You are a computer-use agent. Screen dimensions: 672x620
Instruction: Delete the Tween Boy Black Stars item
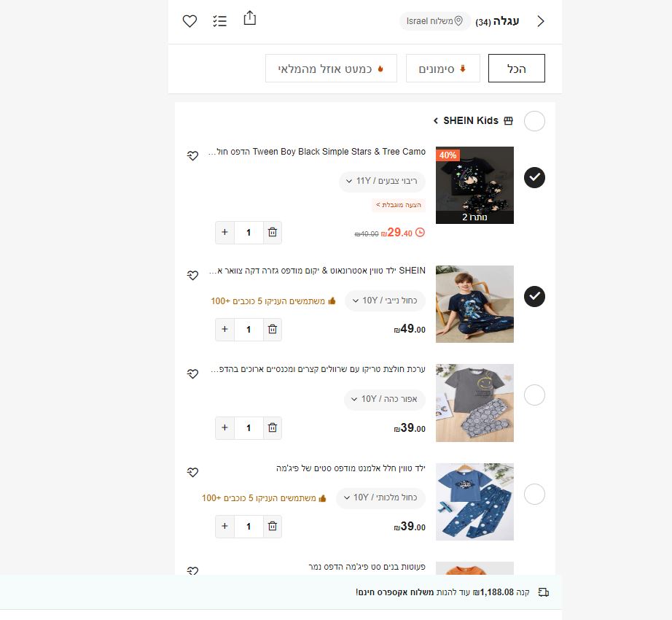coord(273,233)
